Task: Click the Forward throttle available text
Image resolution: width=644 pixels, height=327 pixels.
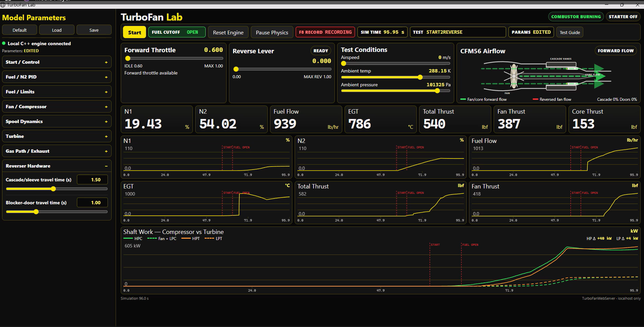Action: coord(151,73)
